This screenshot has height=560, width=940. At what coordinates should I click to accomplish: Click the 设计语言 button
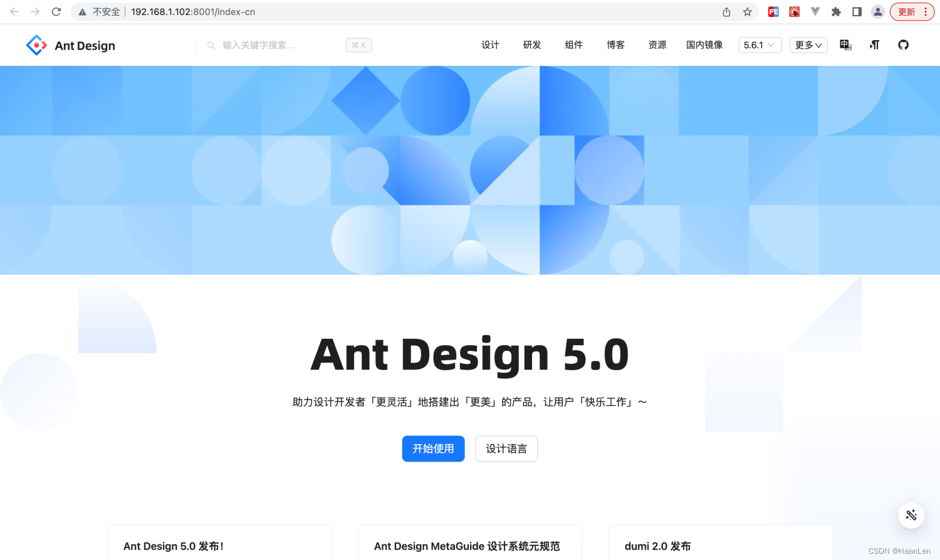click(506, 449)
